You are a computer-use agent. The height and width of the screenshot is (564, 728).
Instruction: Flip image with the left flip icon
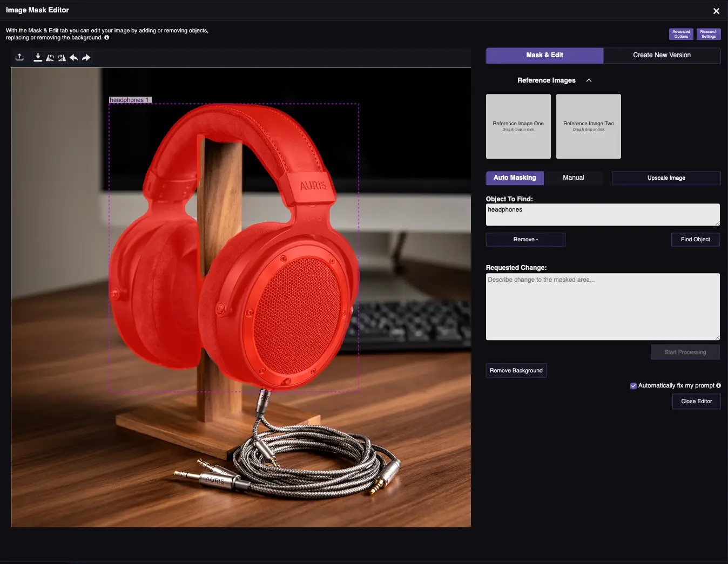[x=50, y=58]
